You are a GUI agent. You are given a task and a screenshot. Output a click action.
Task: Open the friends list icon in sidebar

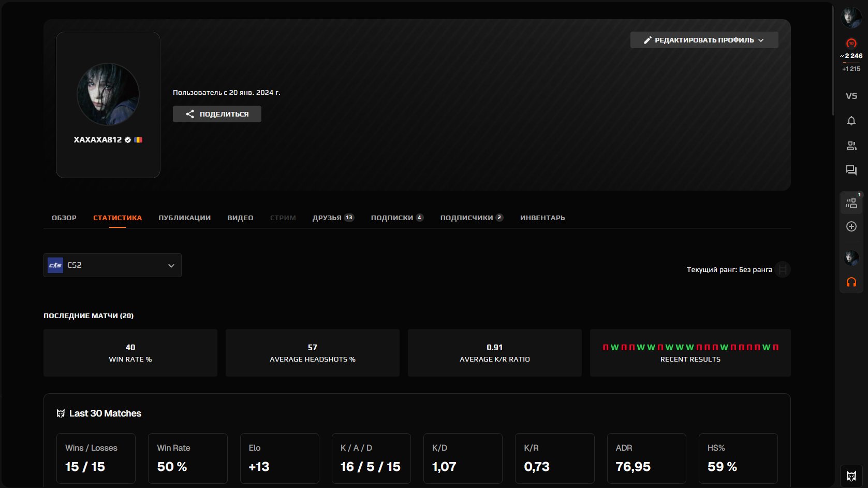click(851, 146)
